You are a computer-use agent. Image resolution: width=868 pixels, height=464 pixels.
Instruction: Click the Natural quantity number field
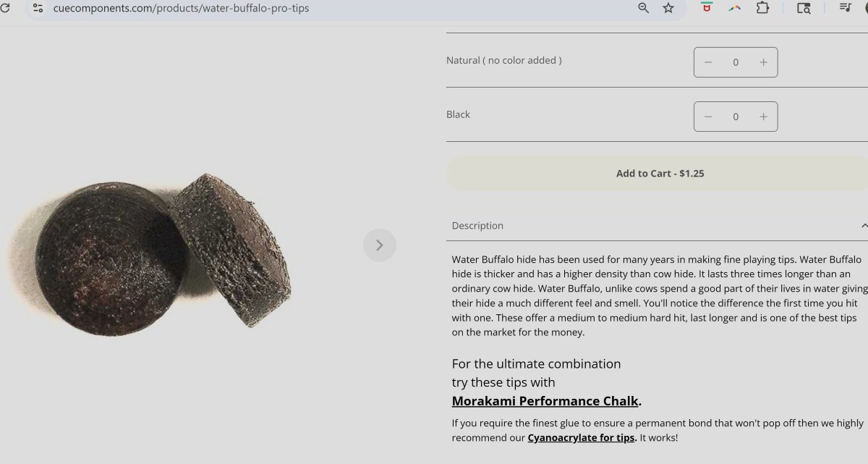coord(736,62)
